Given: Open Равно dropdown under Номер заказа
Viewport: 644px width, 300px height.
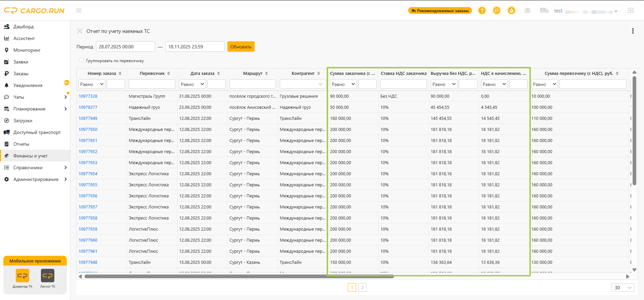Looking at the screenshot, I should (x=92, y=84).
